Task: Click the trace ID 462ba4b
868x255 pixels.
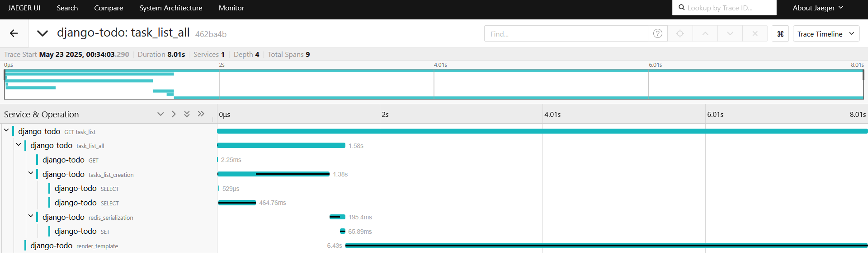Action: tap(211, 34)
